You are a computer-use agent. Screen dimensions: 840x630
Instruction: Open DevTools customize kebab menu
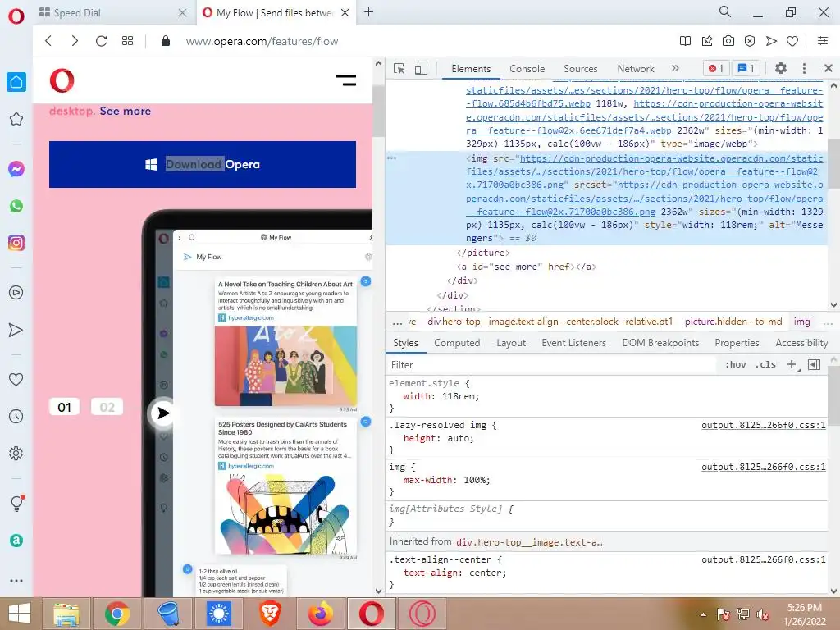click(804, 68)
